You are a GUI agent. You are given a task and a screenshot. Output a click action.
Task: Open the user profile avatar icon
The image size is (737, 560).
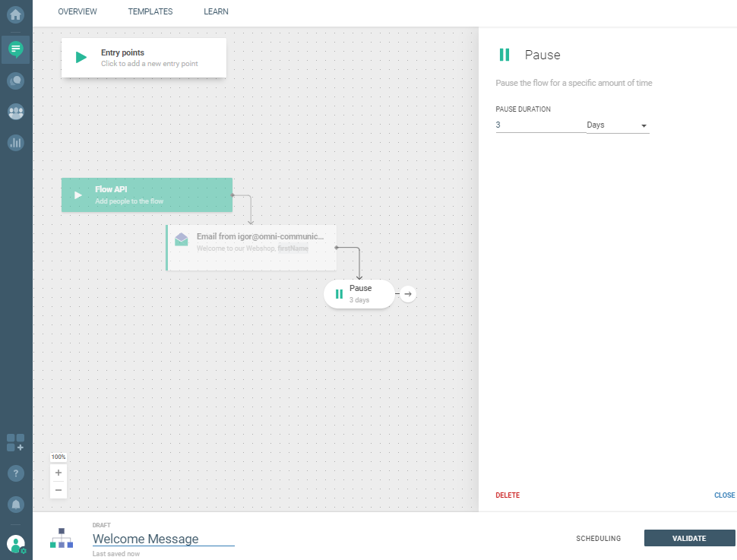coord(16,544)
